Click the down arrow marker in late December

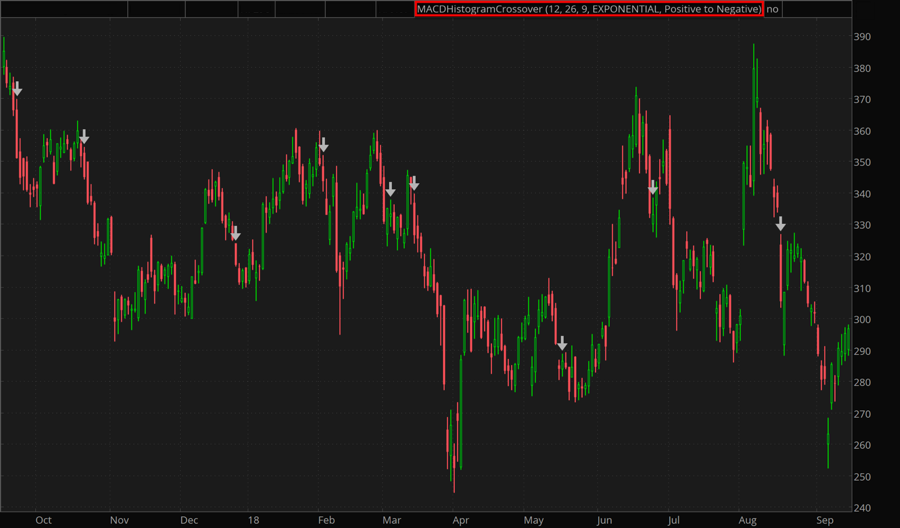pyautogui.click(x=235, y=233)
